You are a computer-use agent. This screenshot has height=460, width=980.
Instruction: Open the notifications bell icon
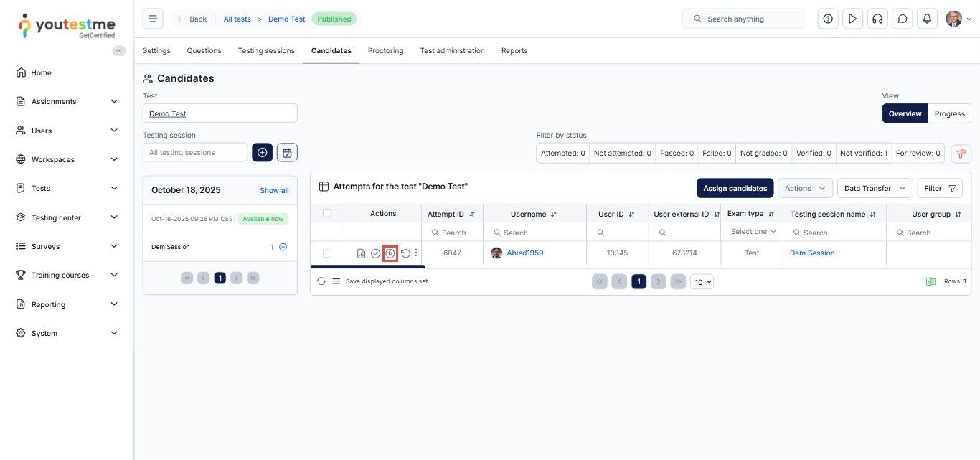click(927, 19)
